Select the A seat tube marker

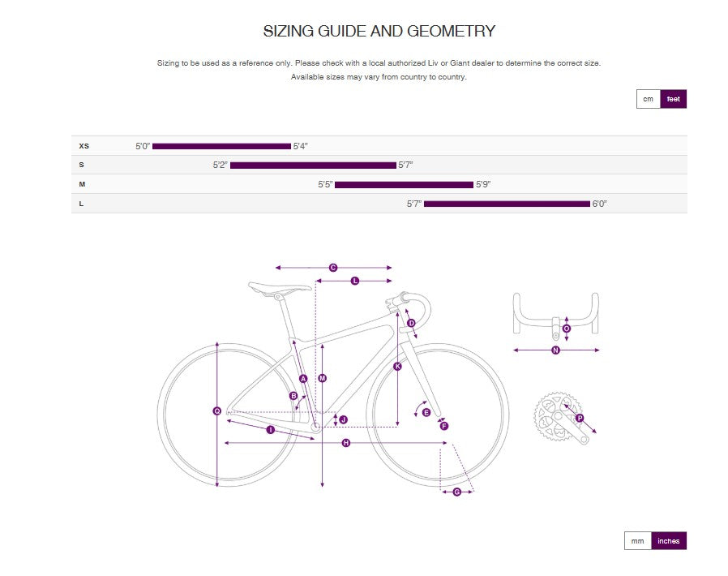(303, 379)
